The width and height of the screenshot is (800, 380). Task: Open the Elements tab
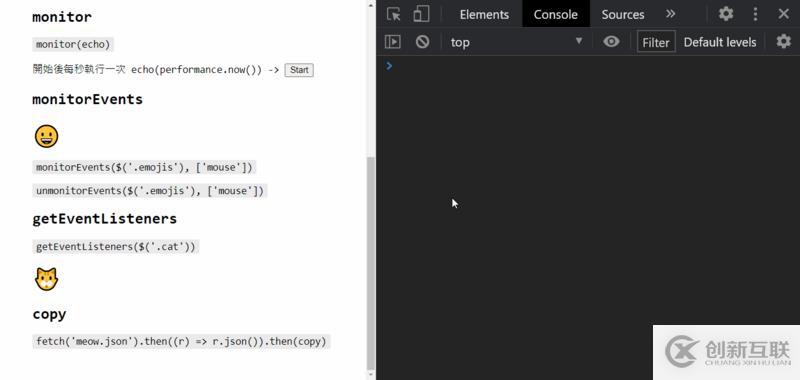[x=484, y=14]
